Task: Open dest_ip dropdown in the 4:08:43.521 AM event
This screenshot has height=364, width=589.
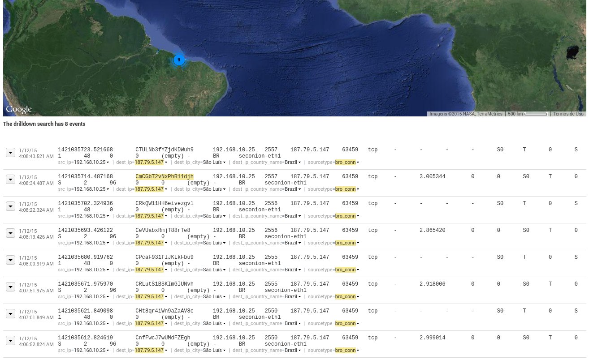Action: 166,163
